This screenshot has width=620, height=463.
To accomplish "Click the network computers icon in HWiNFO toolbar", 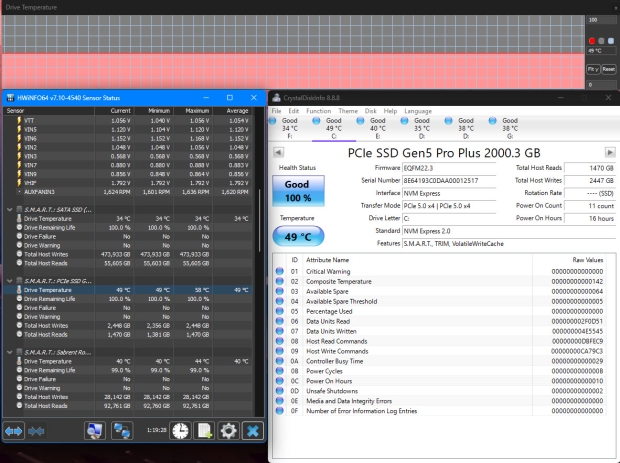I will pyautogui.click(x=122, y=431).
